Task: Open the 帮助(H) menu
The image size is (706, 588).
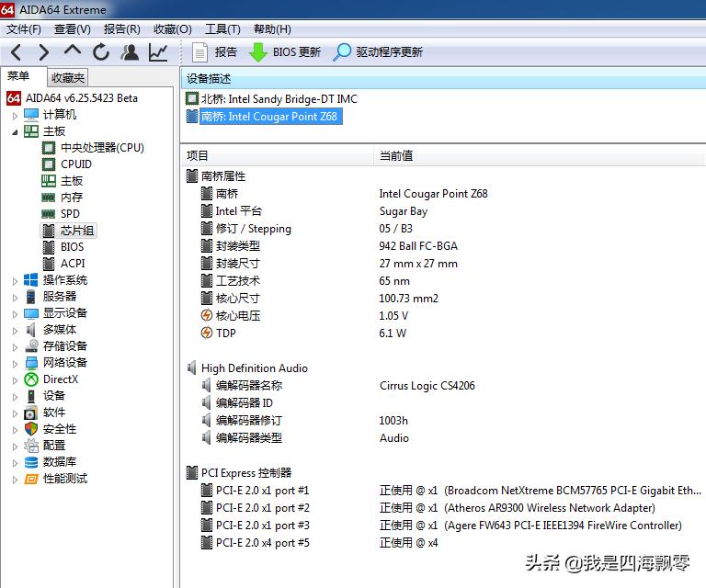Action: [272, 29]
